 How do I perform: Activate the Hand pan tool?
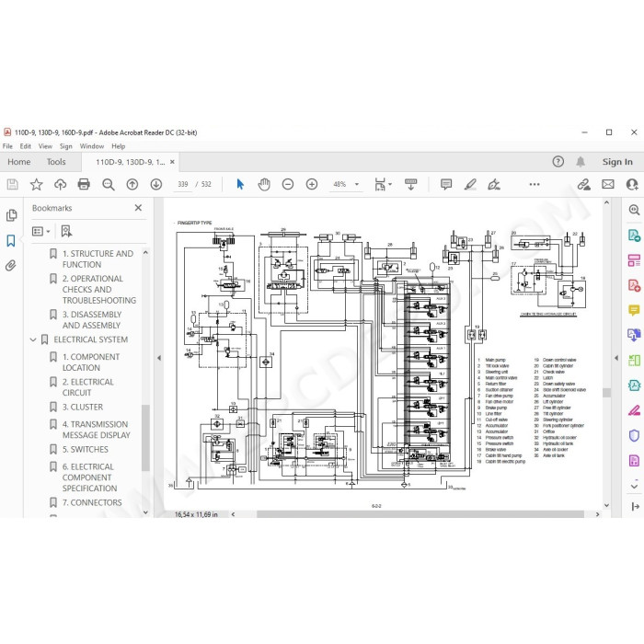click(x=264, y=184)
